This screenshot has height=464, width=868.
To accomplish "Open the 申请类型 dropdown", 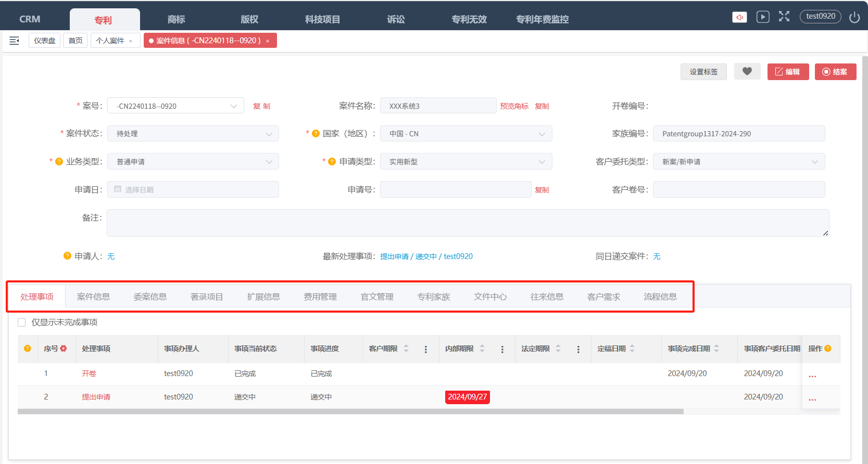I will [466, 162].
